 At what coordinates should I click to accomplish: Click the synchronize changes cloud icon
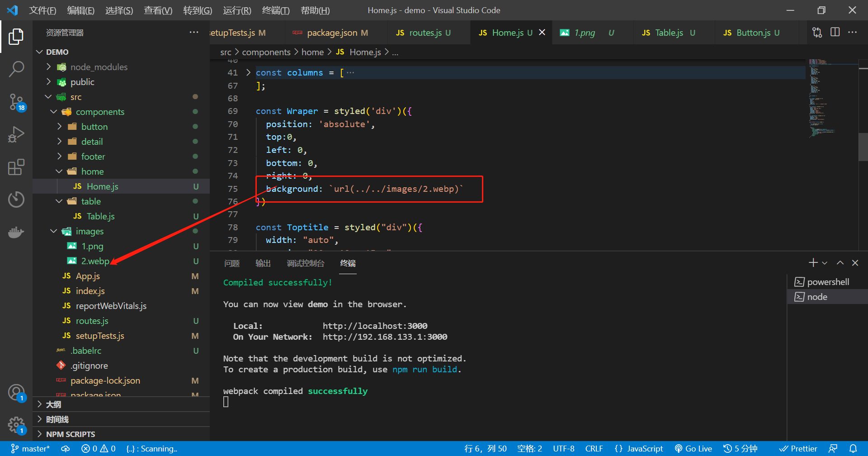[66, 449]
